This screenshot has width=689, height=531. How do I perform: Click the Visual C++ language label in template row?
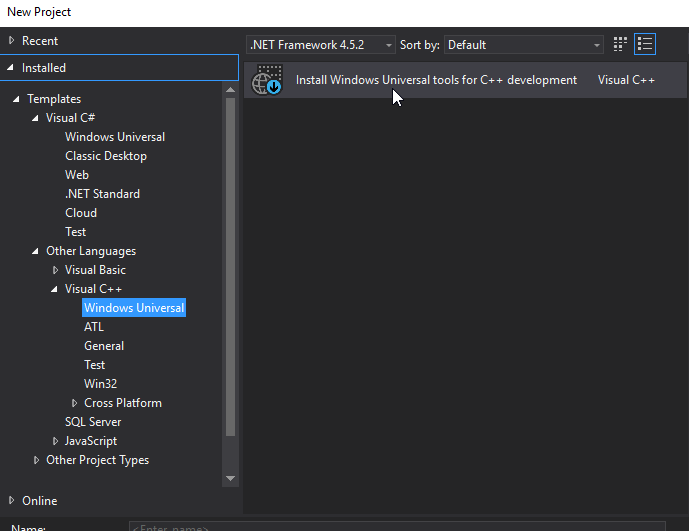(x=626, y=80)
